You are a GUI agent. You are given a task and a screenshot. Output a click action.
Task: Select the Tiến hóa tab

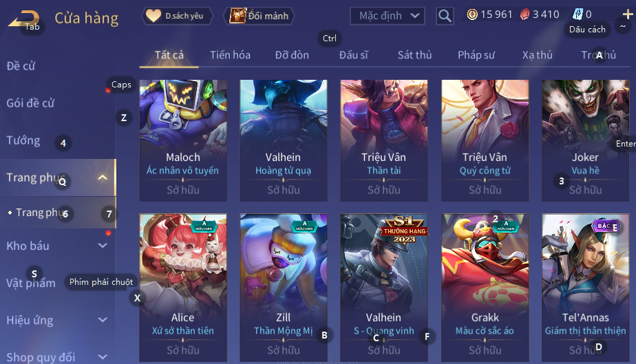pyautogui.click(x=230, y=55)
